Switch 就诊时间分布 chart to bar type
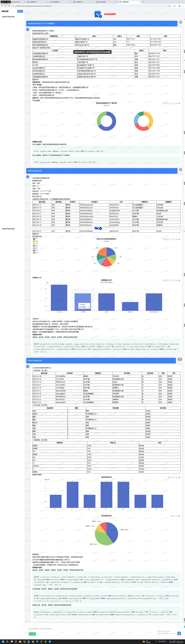This screenshot has width=185, height=644. [179, 477]
